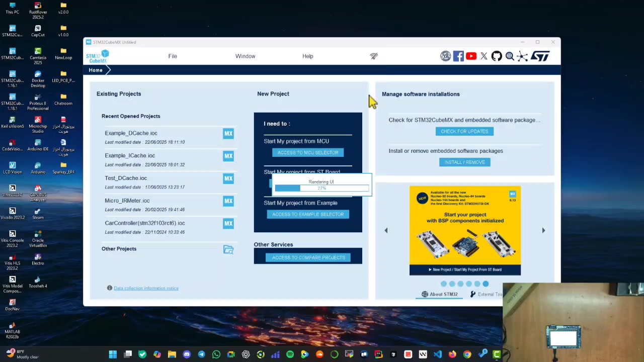Open Spotify from the taskbar

click(290, 354)
